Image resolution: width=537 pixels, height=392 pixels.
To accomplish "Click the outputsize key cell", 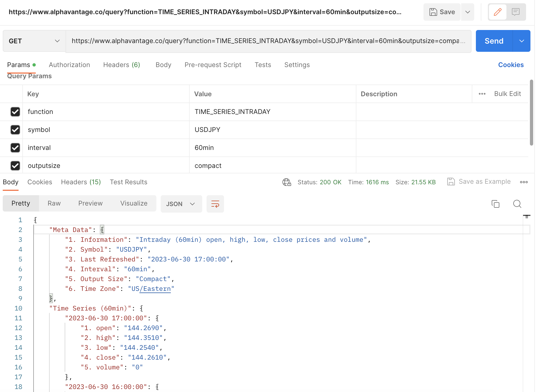I will (x=106, y=165).
